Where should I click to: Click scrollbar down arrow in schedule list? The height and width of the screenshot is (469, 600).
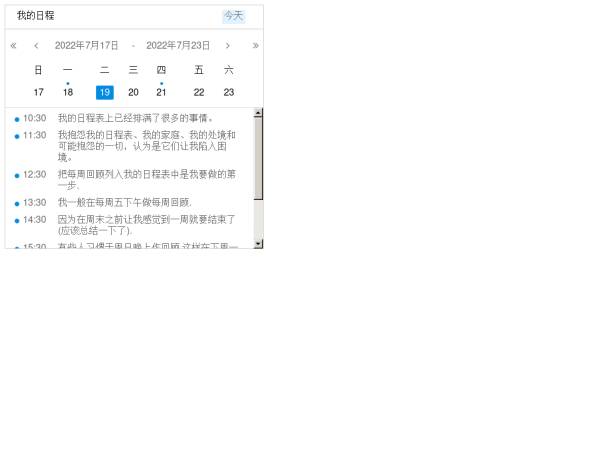[258, 244]
